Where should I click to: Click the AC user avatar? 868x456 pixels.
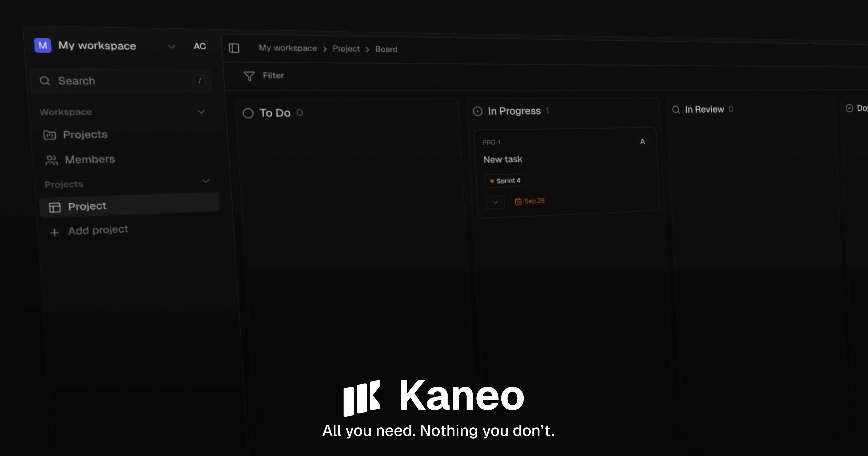tap(199, 46)
